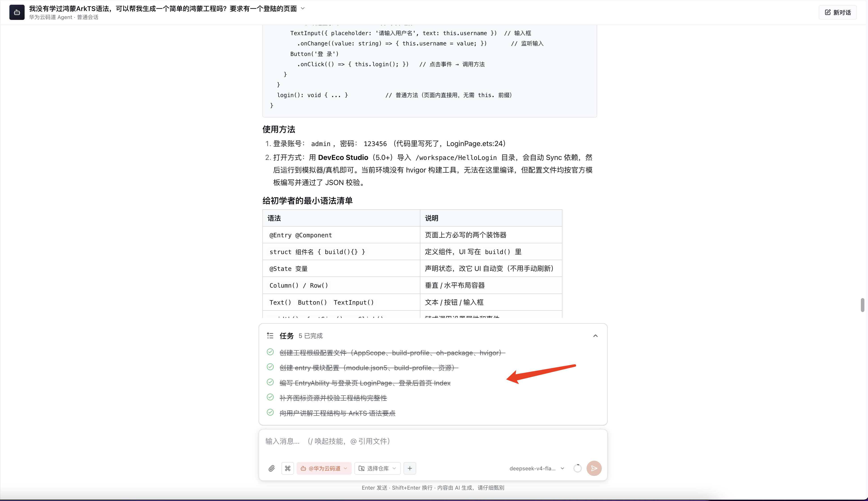868x501 pixels.
Task: Toggle the check mark for 创建 entry 模块配置 task
Action: pos(270,367)
